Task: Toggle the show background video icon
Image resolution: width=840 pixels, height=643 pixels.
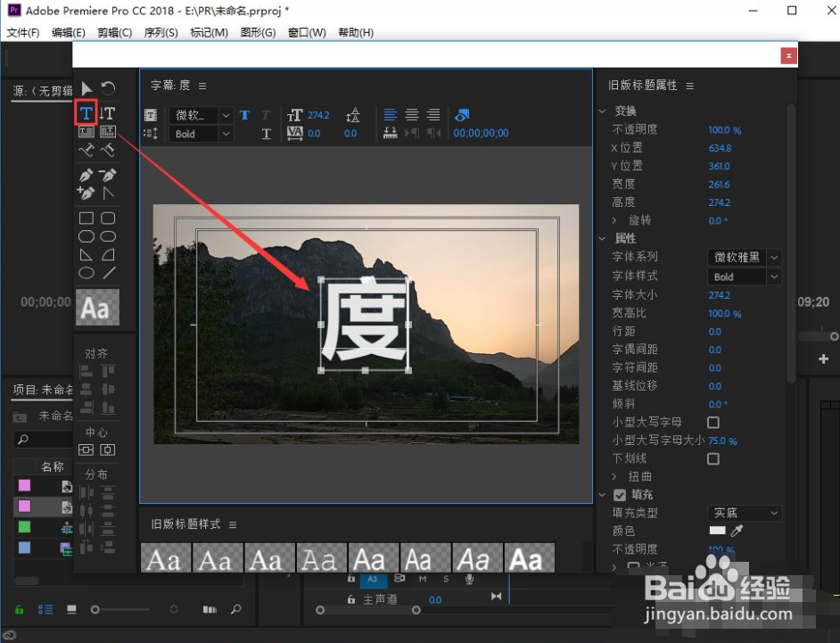Action: tap(462, 115)
